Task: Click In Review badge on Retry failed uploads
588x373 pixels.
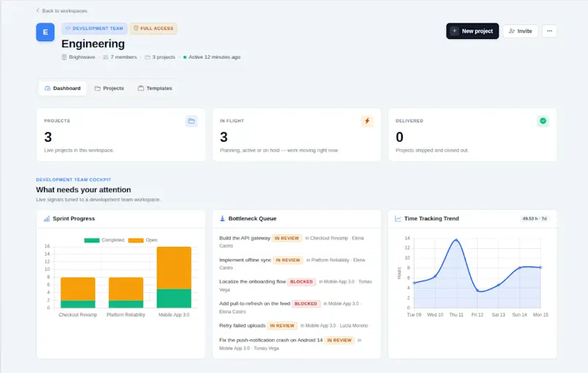Action: [282, 326]
